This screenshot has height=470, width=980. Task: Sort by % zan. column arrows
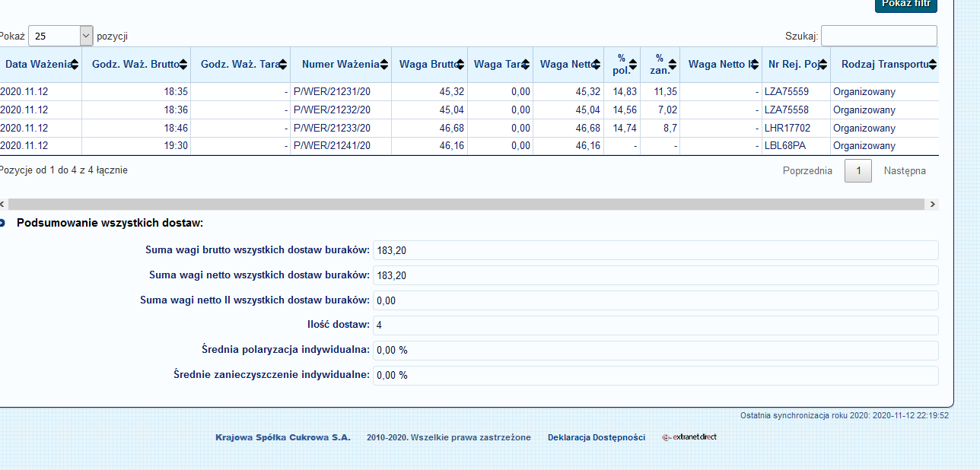pyautogui.click(x=672, y=65)
